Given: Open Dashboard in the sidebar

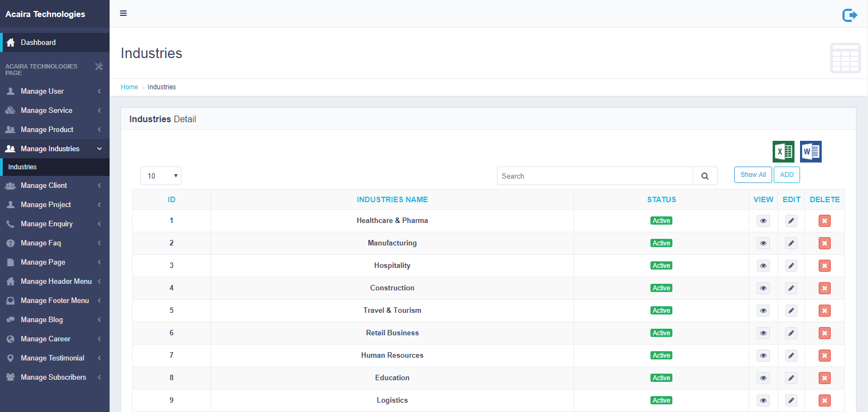Looking at the screenshot, I should coord(38,43).
